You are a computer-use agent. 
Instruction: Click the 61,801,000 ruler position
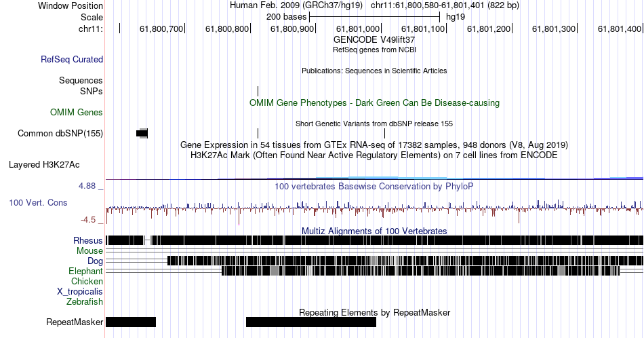tap(358, 29)
